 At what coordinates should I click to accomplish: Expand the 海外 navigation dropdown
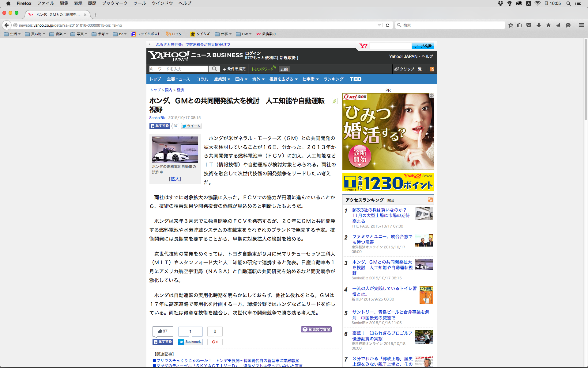258,79
